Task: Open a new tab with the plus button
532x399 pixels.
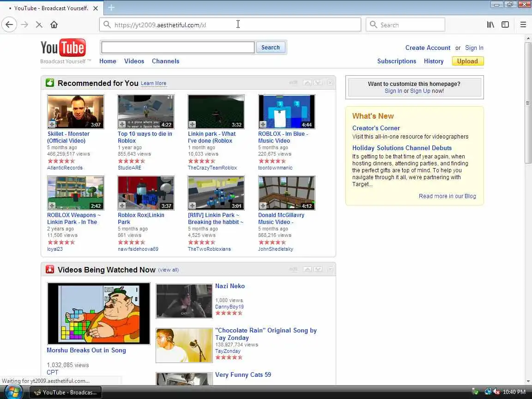Action: tap(111, 7)
